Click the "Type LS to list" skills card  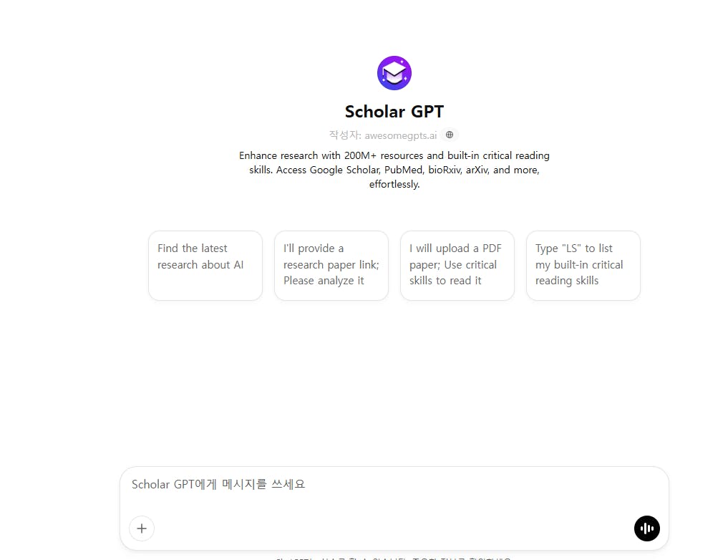coord(583,265)
